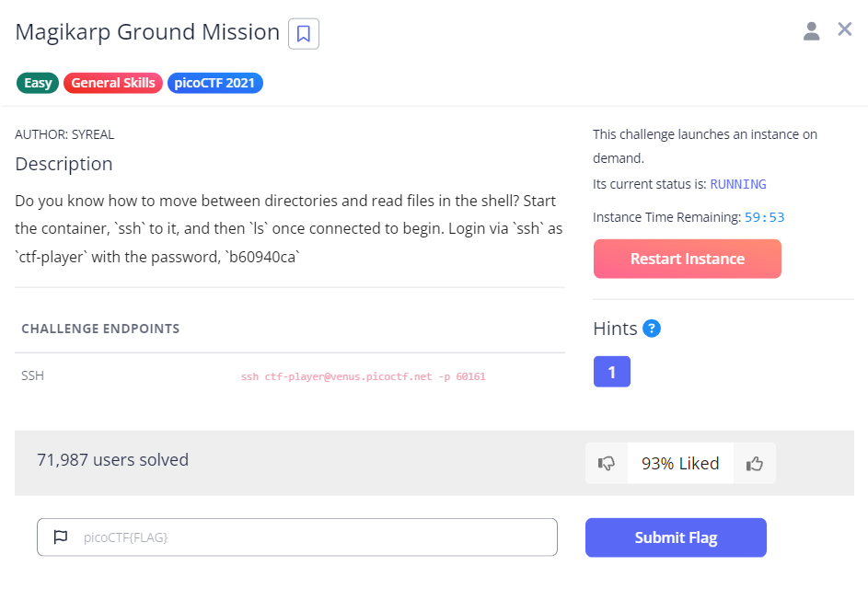
Task: Click the SSH endpoint label
Action: (32, 375)
